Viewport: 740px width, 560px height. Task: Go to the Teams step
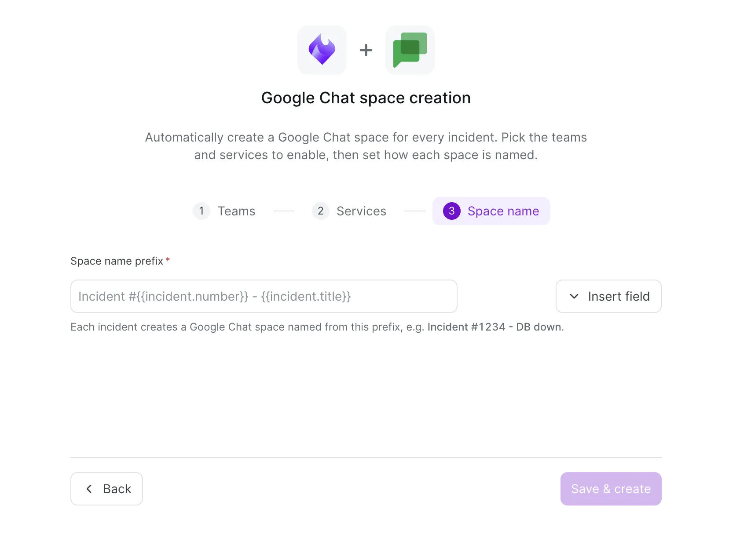[224, 211]
